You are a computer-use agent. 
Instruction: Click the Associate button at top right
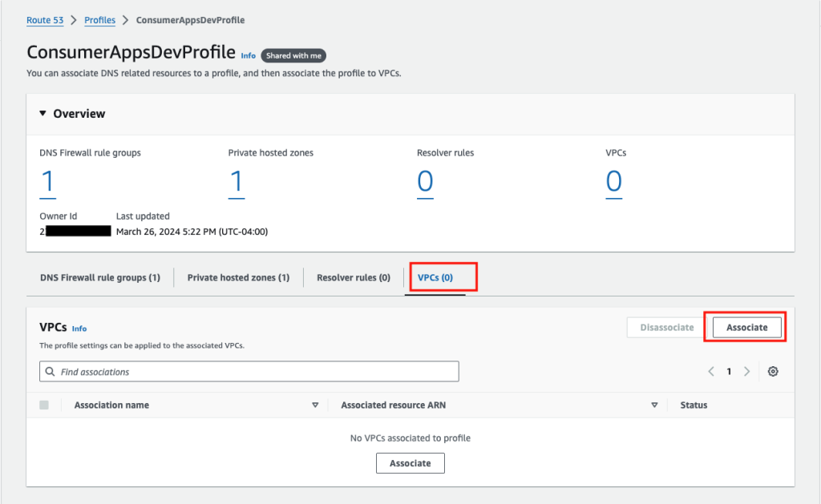coord(746,327)
